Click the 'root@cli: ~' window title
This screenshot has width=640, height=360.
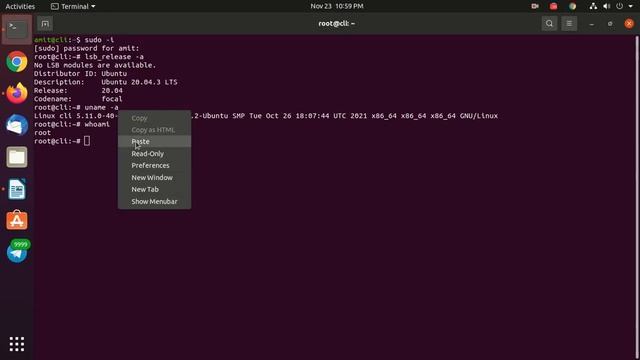coord(337,24)
